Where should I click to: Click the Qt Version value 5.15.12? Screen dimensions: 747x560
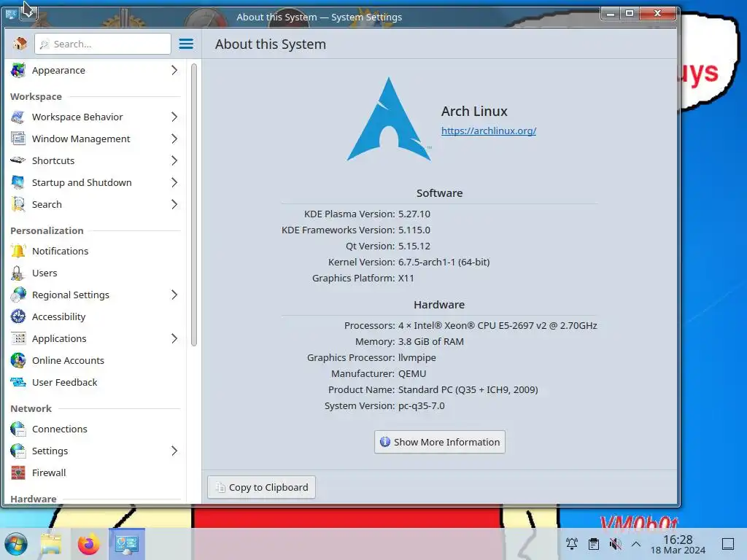pyautogui.click(x=414, y=246)
